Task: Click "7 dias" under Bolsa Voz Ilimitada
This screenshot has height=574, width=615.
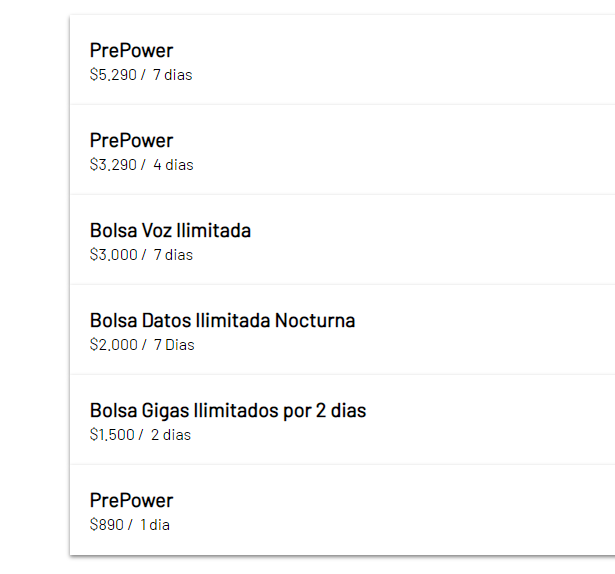Action: [173, 255]
